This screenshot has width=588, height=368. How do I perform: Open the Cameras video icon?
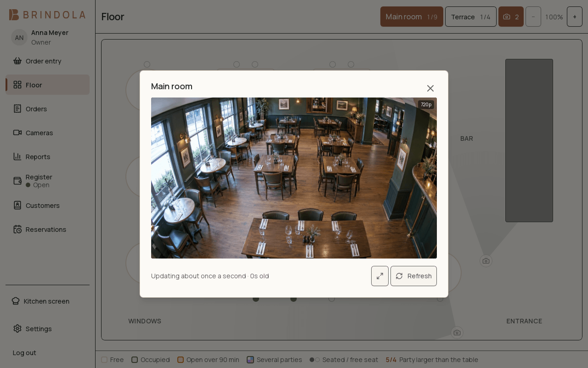pos(17,132)
